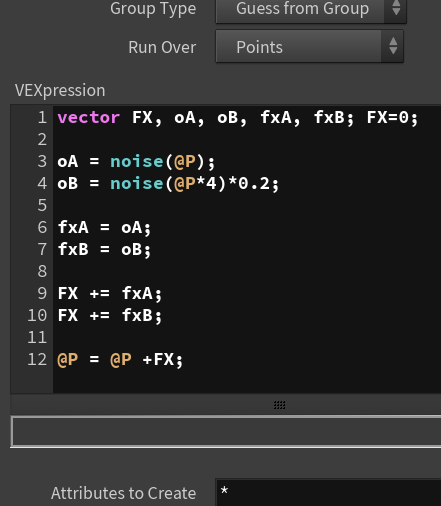The width and height of the screenshot is (441, 506).
Task: Click code line 'oB = noise(@P*4)*0.2;'
Action: pos(168,184)
